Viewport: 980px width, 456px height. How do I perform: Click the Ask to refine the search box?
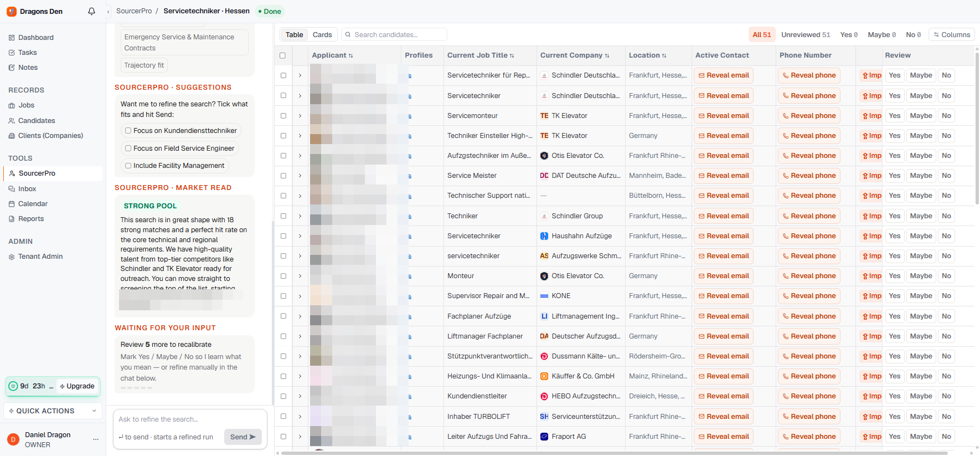tap(190, 419)
